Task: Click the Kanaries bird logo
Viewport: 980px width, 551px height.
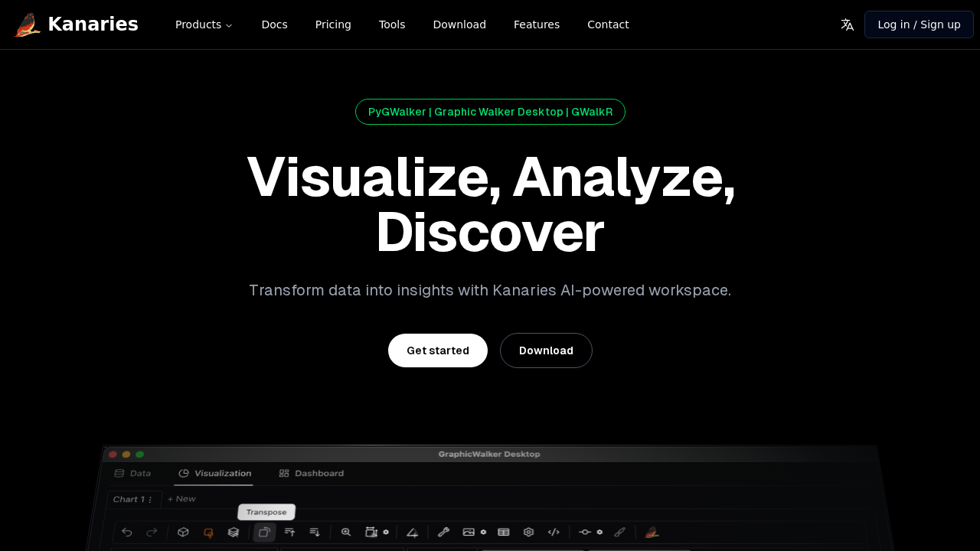Action: coord(28,24)
